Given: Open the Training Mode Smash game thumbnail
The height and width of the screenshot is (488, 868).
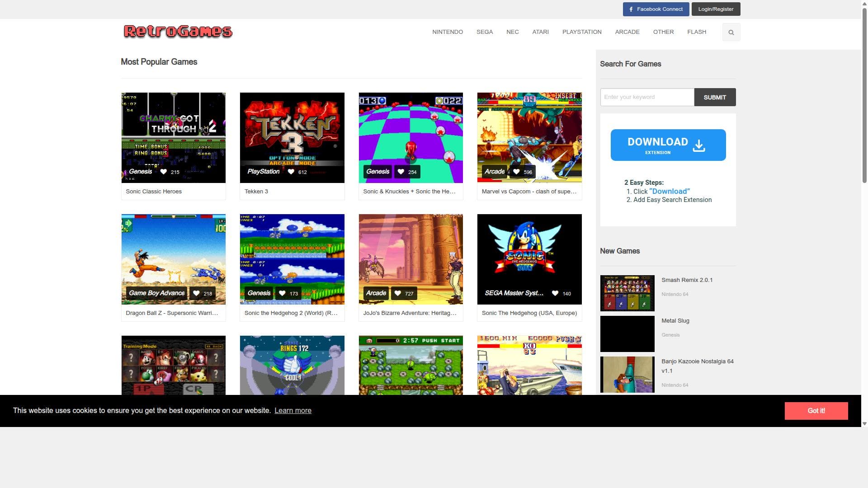Looking at the screenshot, I should (x=173, y=365).
